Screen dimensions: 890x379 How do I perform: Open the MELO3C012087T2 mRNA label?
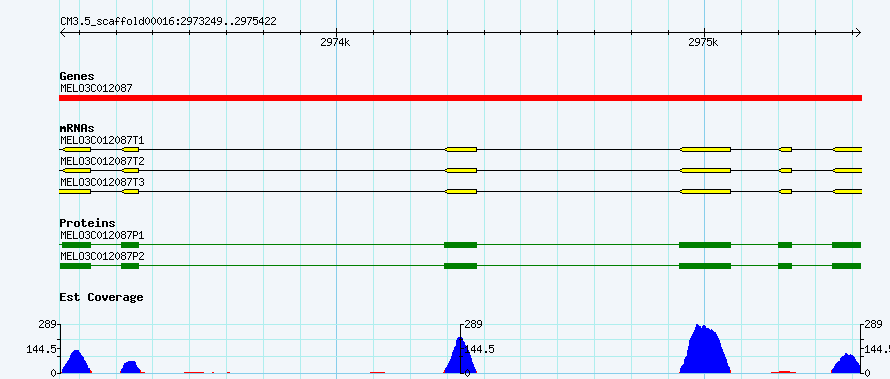(102, 161)
